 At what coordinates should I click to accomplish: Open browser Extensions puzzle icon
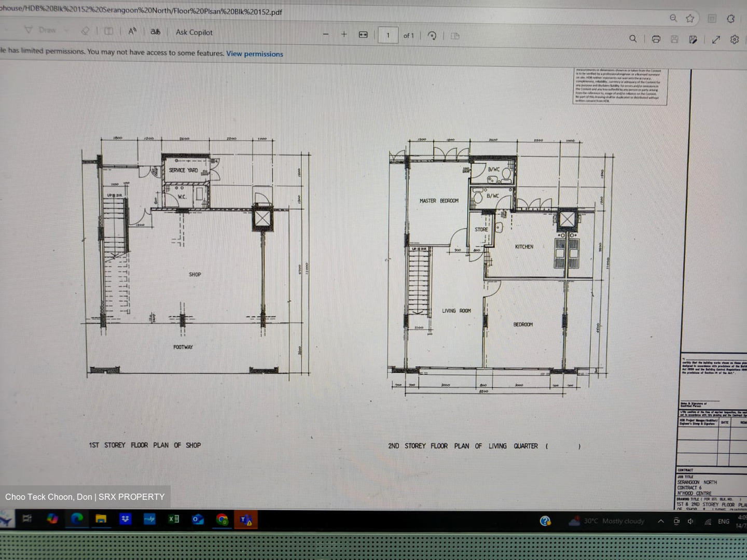[730, 19]
